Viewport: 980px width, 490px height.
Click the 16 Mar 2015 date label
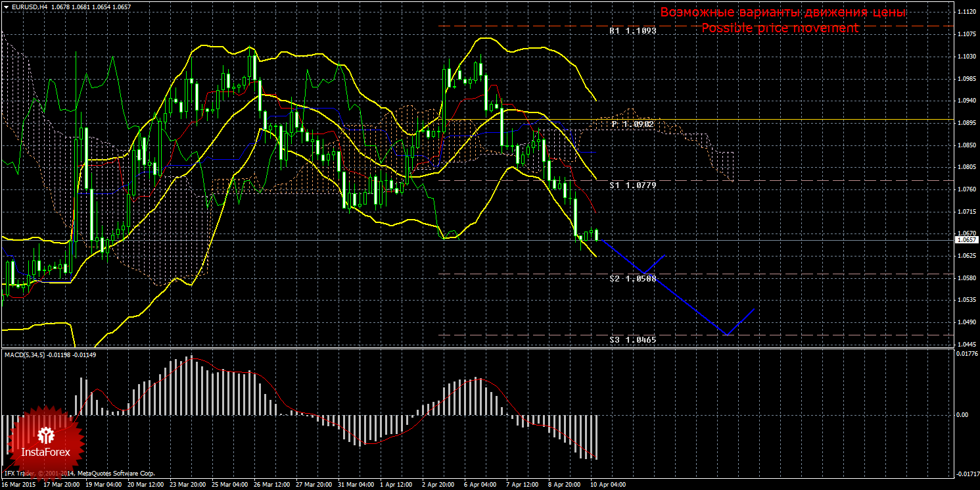click(x=19, y=485)
